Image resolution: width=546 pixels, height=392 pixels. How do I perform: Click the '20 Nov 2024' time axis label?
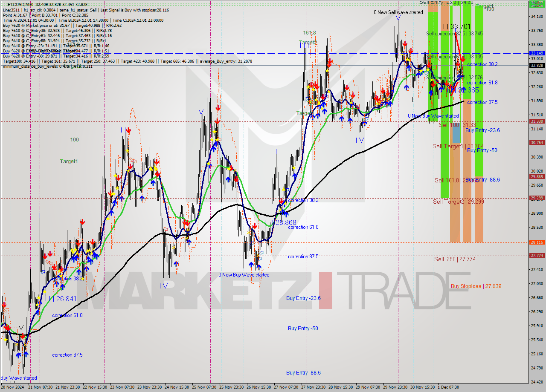click(x=12, y=388)
